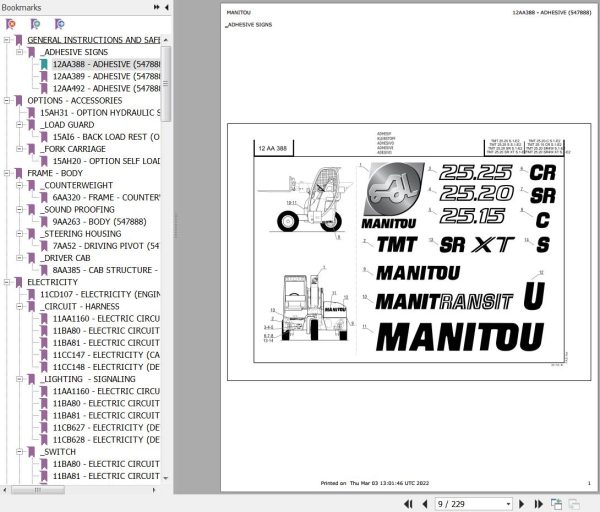Click the MANITRANSIT decal in the diagram
The width and height of the screenshot is (600, 512).
click(x=444, y=301)
